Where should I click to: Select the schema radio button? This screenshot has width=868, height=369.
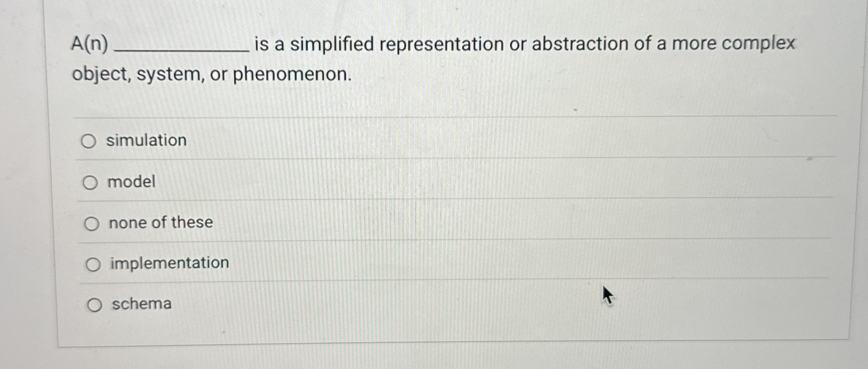pos(95,304)
